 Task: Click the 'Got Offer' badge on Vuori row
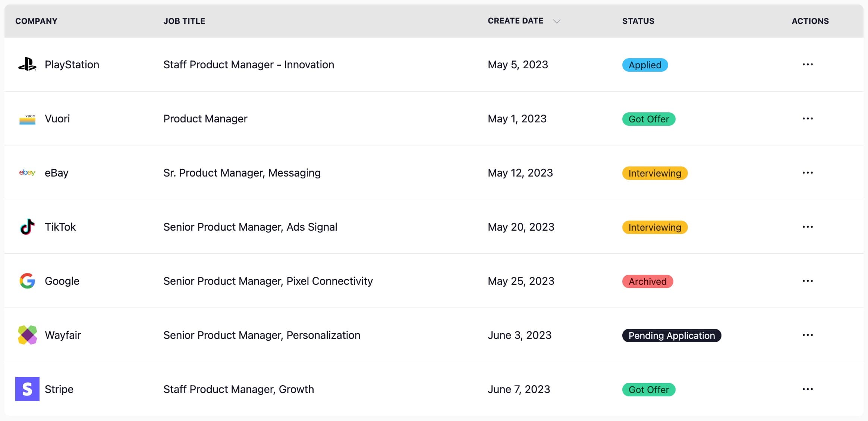pyautogui.click(x=648, y=119)
